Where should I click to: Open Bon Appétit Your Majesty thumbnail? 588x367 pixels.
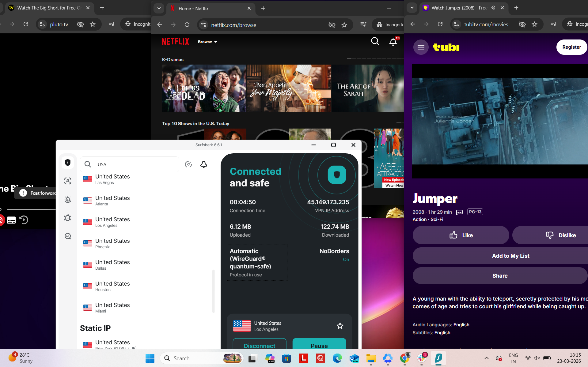[x=289, y=88]
